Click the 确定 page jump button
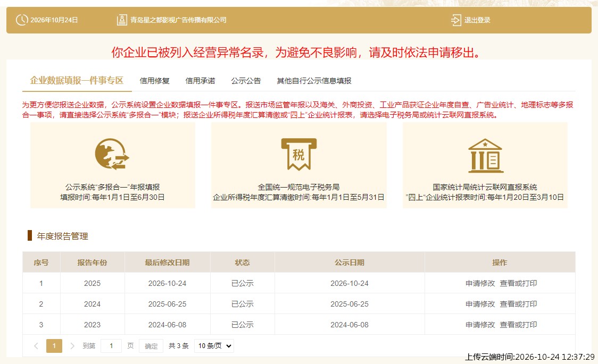This screenshot has width=598, height=364. (151, 346)
